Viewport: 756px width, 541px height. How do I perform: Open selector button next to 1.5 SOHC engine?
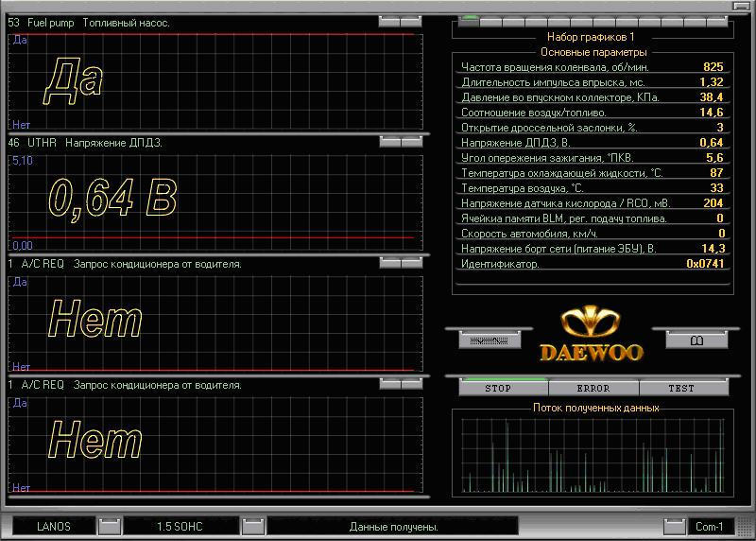[x=252, y=526]
